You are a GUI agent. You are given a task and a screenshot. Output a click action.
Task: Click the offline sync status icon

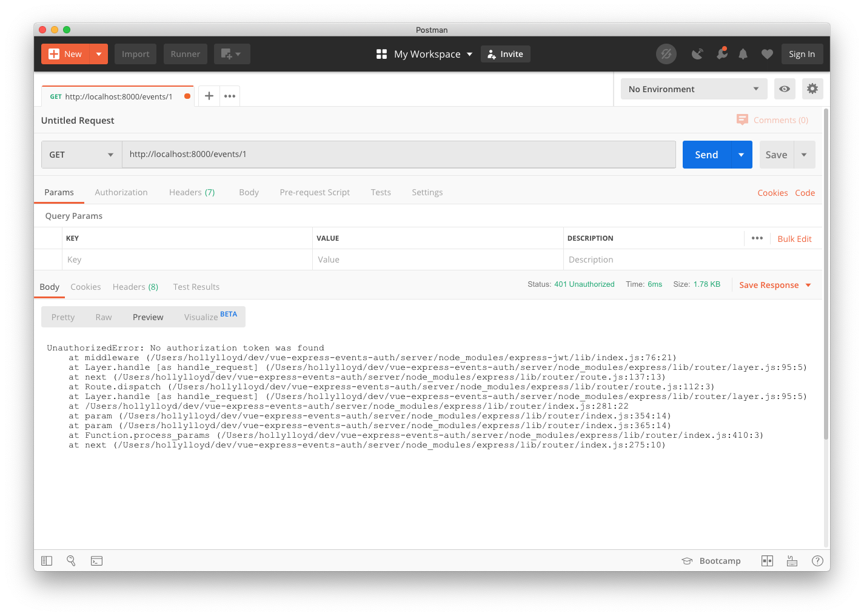click(x=666, y=54)
